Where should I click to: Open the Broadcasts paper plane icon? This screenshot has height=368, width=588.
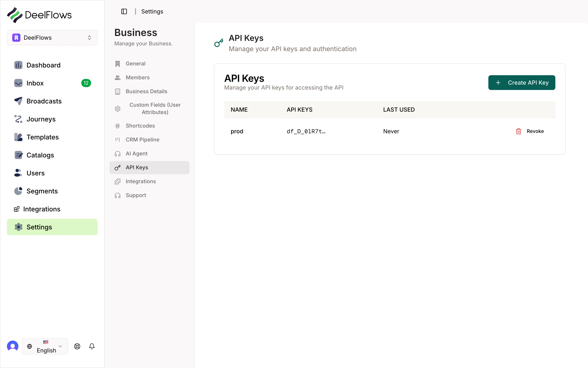pyautogui.click(x=18, y=101)
